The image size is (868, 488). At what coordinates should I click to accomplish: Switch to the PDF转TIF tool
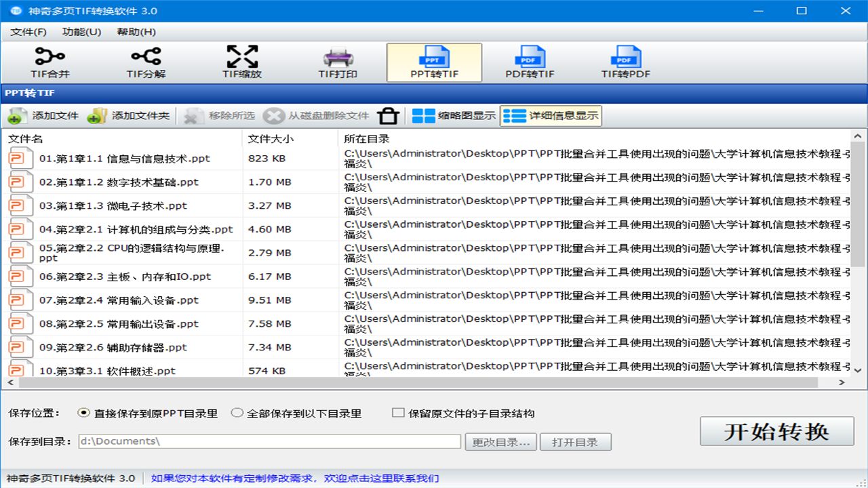click(x=530, y=62)
